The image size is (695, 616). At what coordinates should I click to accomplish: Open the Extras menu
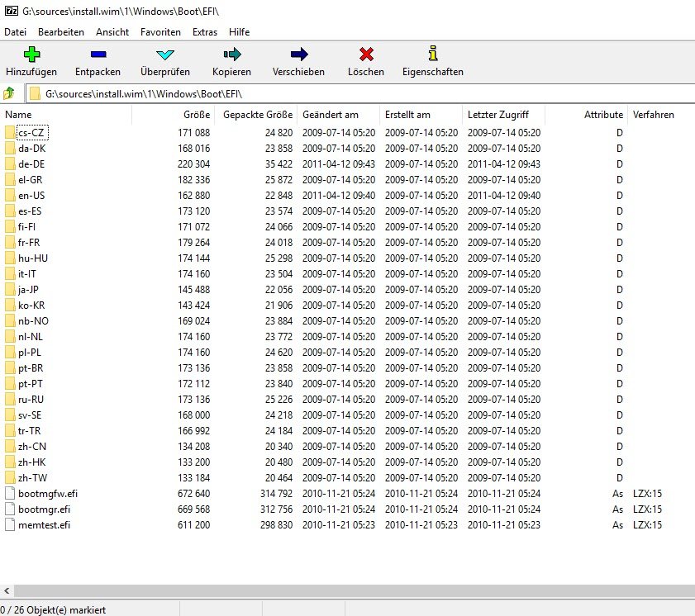pos(204,31)
